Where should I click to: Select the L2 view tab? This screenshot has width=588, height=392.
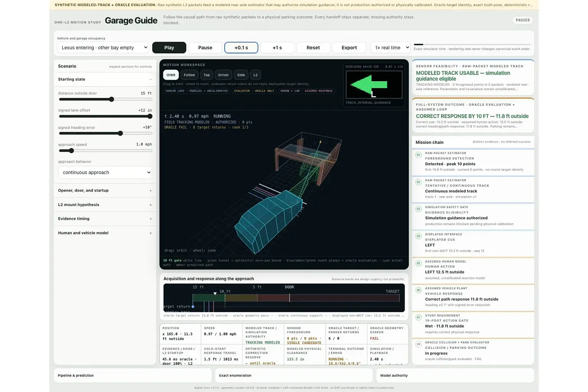255,75
